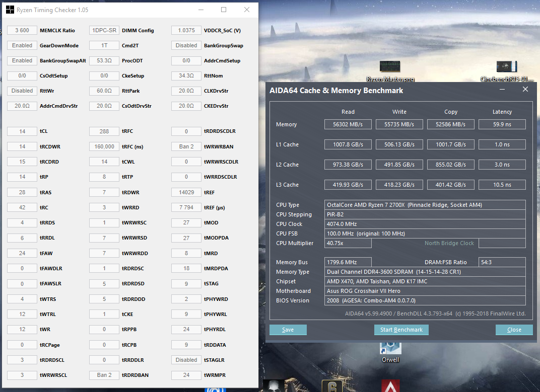The height and width of the screenshot is (392, 540).
Task: Click the L1 Cache Read 1007.8 GB/s
Action: [348, 144]
